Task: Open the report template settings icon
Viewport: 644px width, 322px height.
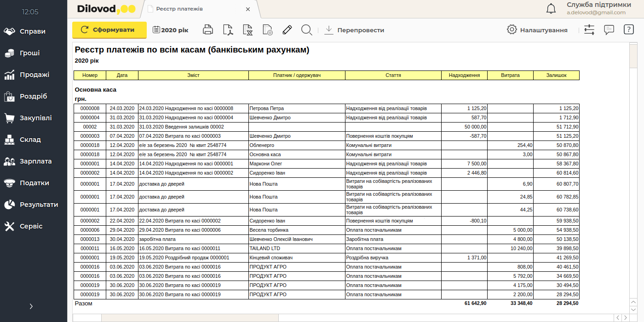Action: (x=268, y=30)
